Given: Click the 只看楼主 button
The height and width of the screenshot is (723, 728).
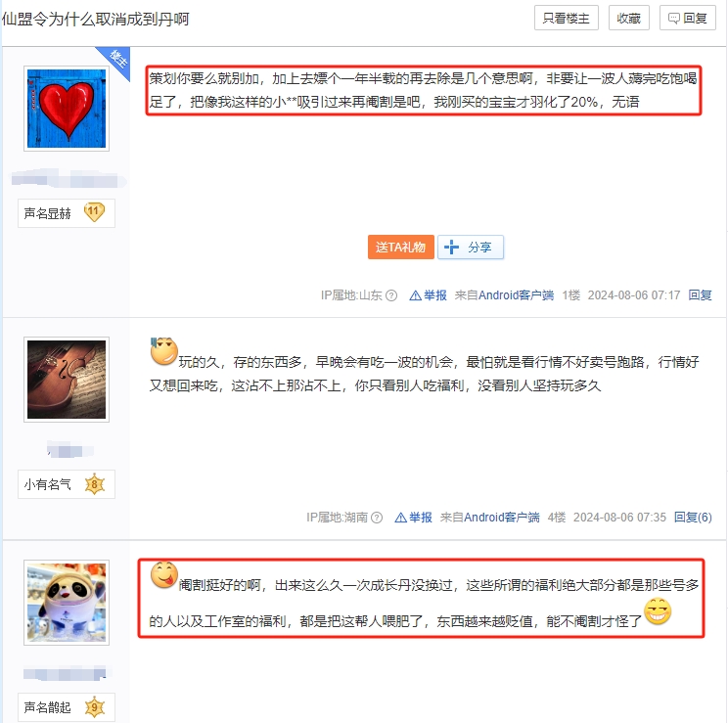Looking at the screenshot, I should tap(566, 19).
